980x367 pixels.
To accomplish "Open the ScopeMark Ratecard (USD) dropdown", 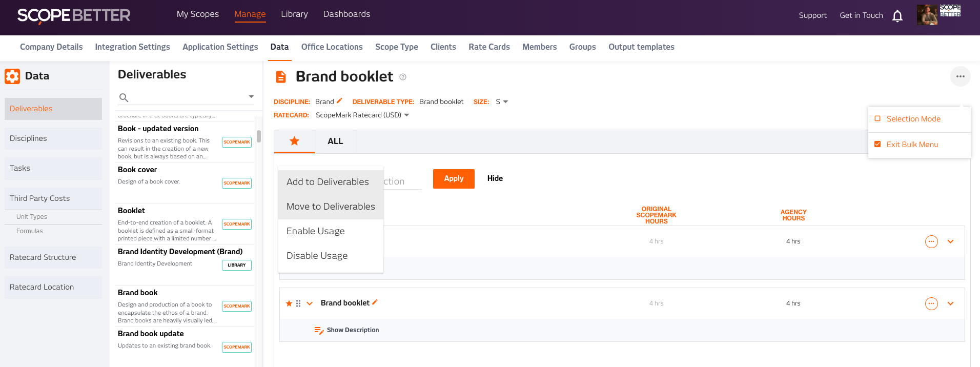I will [x=362, y=115].
